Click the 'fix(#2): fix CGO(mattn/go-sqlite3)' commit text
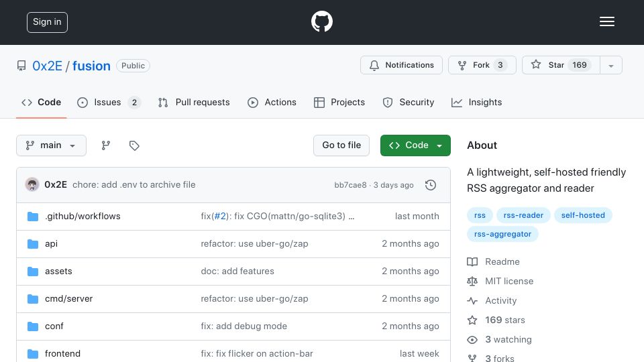 click(277, 217)
